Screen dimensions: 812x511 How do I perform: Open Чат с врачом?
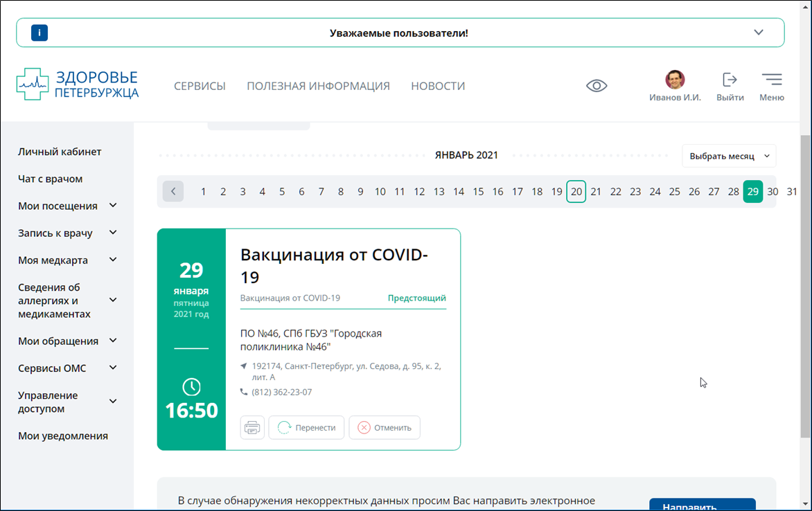tap(51, 179)
